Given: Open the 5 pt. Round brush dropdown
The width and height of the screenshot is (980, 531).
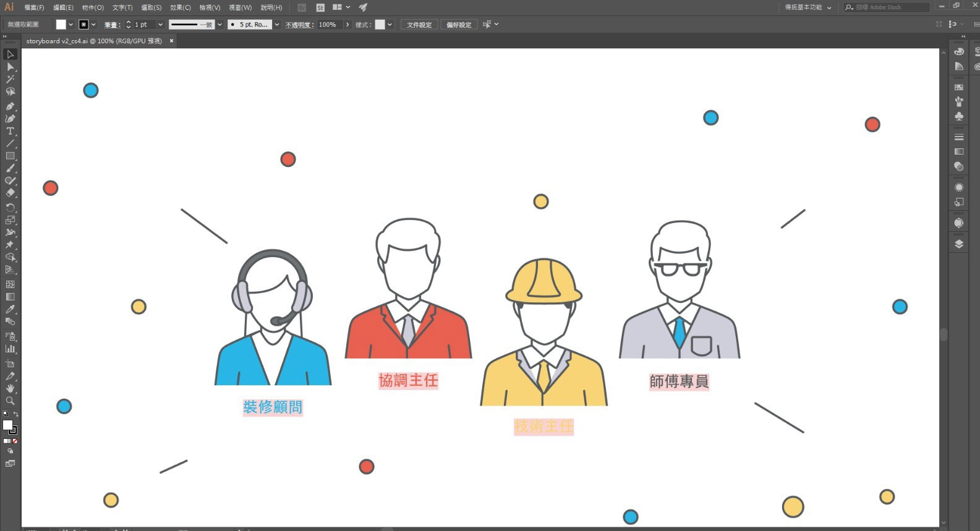Looking at the screenshot, I should pyautogui.click(x=276, y=25).
